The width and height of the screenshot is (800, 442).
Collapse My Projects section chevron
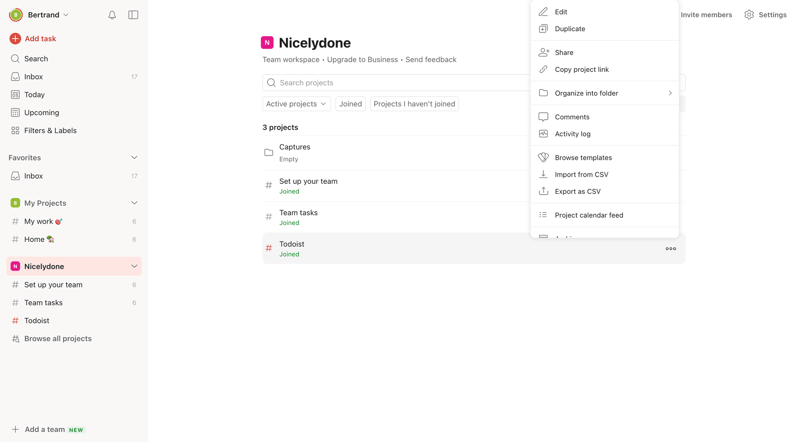pyautogui.click(x=134, y=203)
